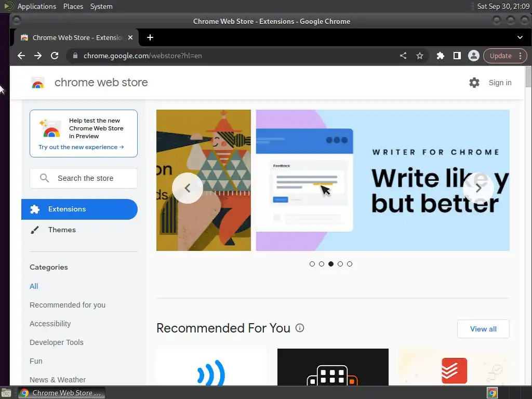Go back with the browser back arrow
Viewport: 532px width, 399px height.
tap(21, 56)
